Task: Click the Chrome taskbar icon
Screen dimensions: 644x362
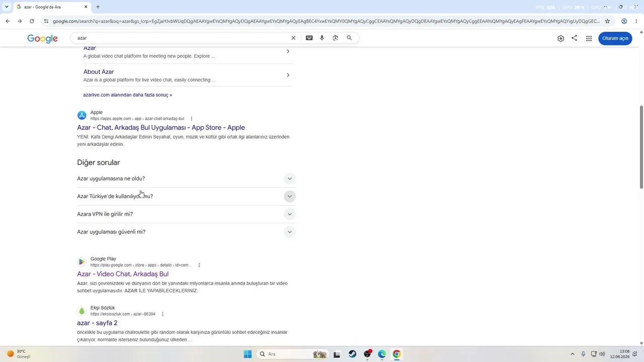Action: click(396, 354)
